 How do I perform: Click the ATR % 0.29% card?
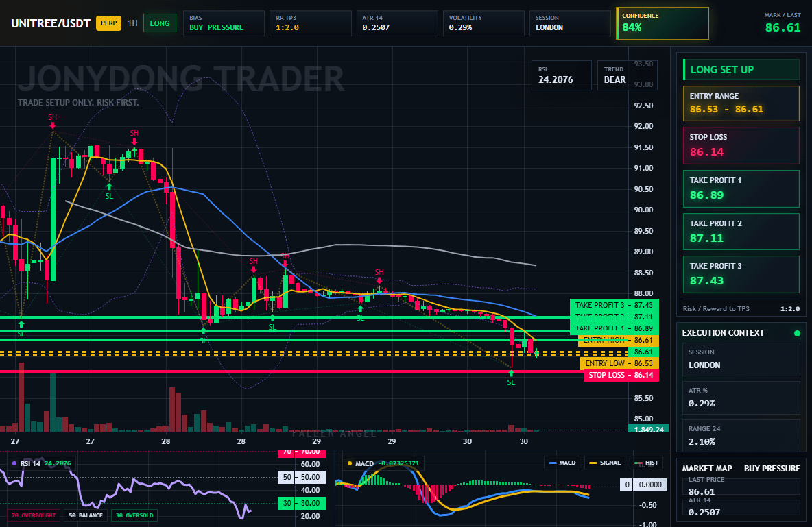coord(741,397)
